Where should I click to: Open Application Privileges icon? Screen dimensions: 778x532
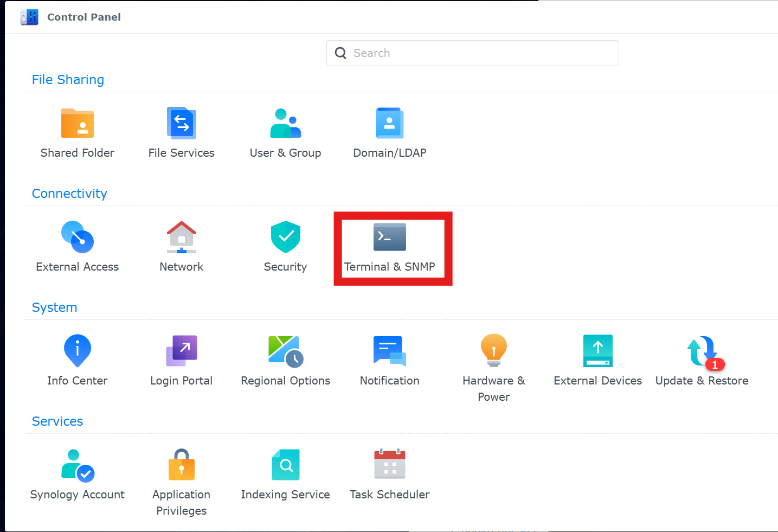[x=182, y=465]
